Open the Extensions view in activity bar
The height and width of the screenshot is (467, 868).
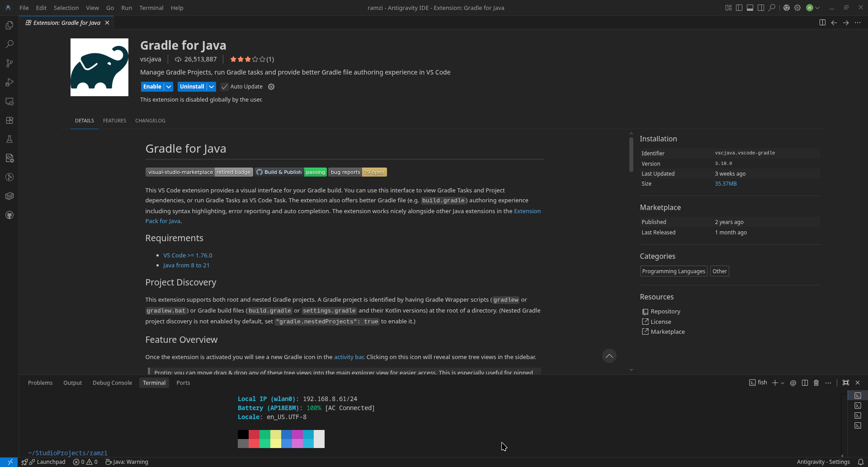click(9, 120)
